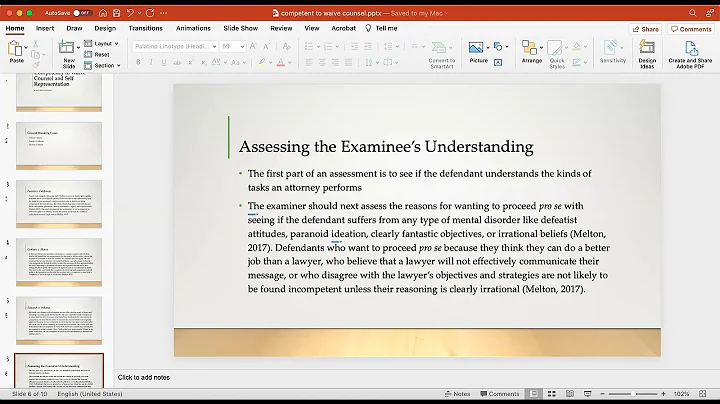Open the Section dropdown
This screenshot has height=404, width=720.
click(102, 65)
